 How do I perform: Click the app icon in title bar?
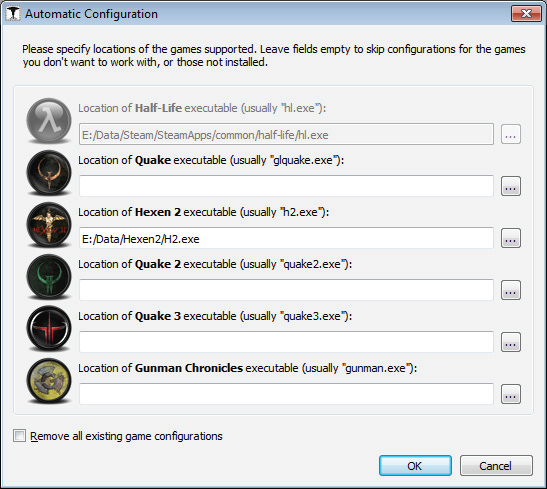[x=13, y=14]
